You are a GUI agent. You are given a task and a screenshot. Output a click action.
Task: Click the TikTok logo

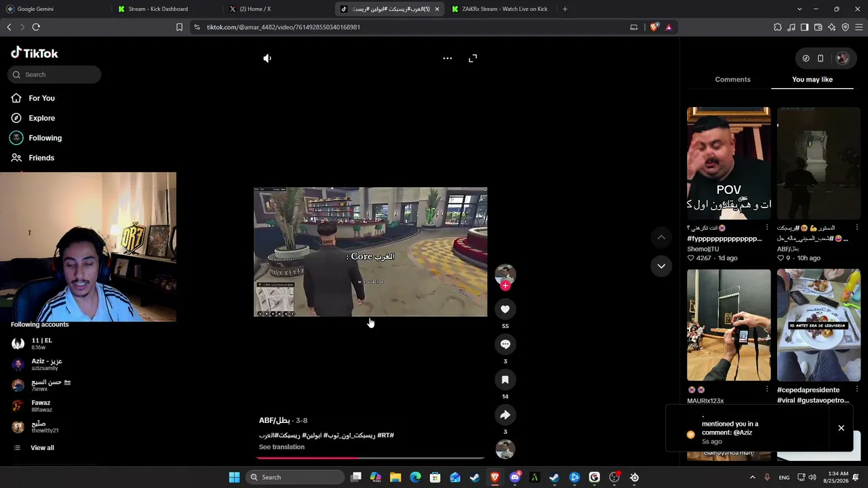35,53
